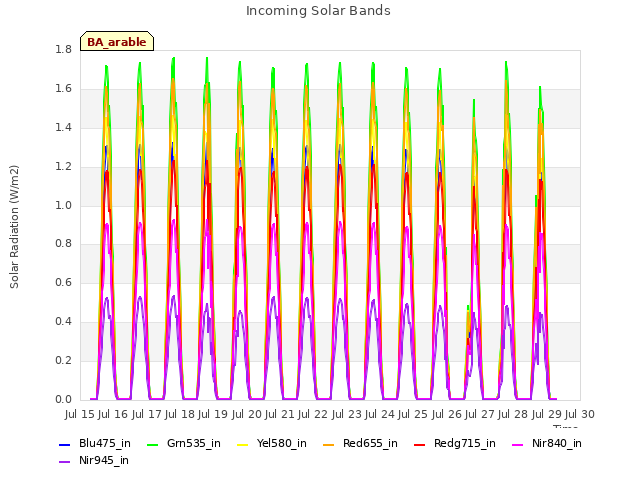Select the Grn535_in legend label

coord(194,443)
